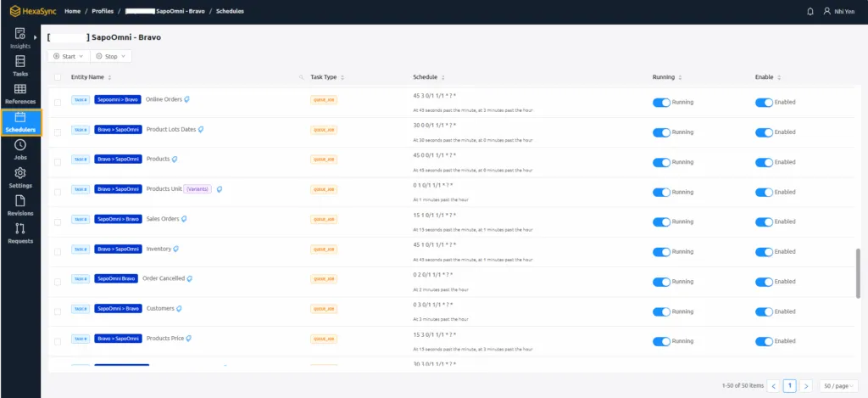This screenshot has height=398, width=868.
Task: Click the Schedules breadcrumb
Action: [230, 11]
